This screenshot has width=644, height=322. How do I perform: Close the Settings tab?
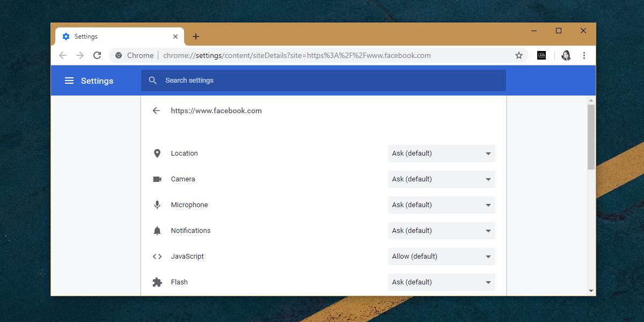(175, 36)
